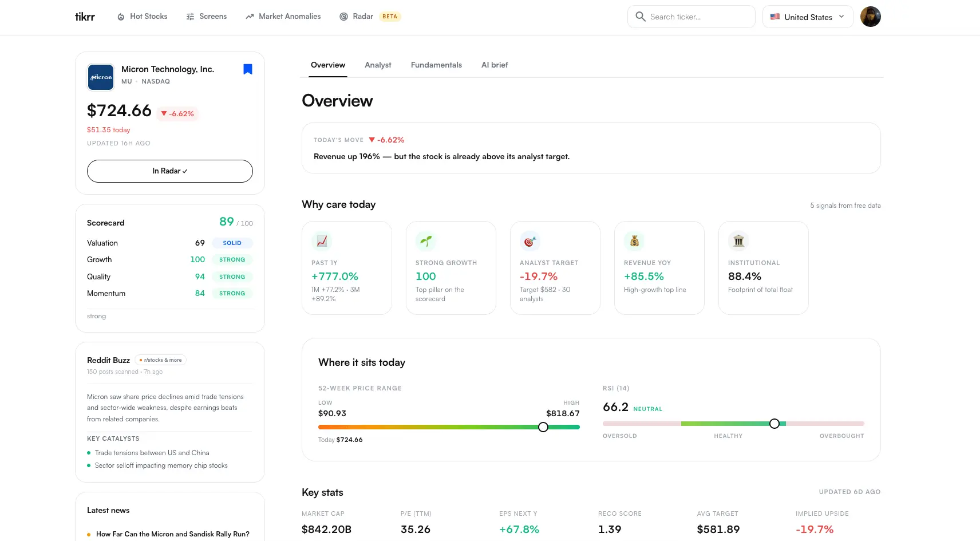This screenshot has width=980, height=541.
Task: Click the Radar target icon
Action: 343,17
